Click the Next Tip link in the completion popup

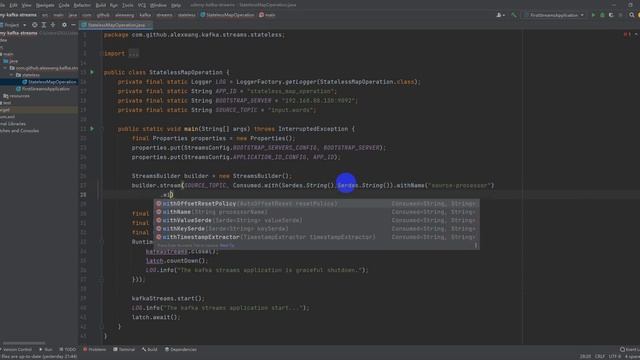[x=227, y=246]
